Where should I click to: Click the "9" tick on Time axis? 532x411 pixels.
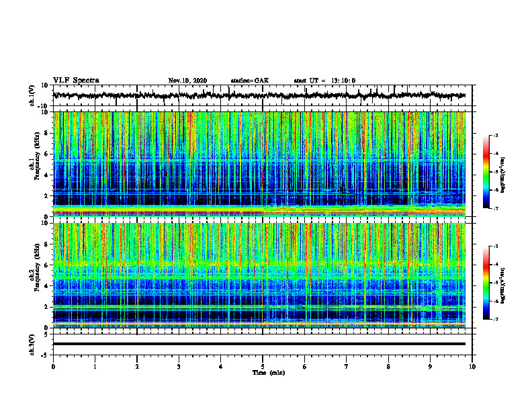[430, 367]
